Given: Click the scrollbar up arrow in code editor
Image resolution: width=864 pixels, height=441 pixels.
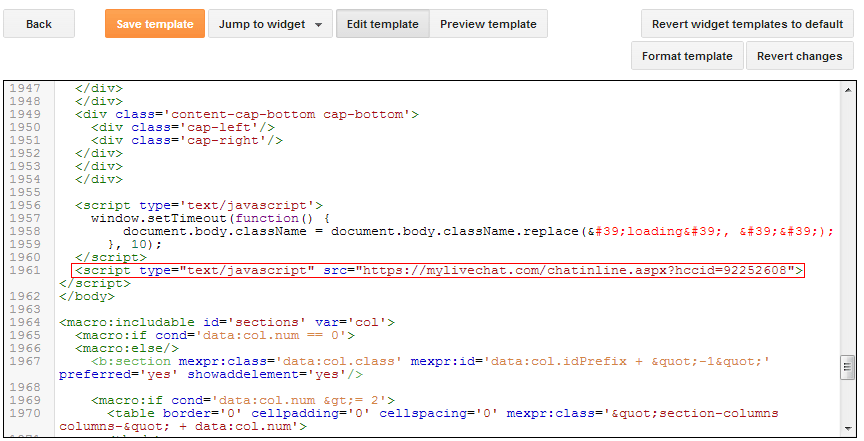Looking at the screenshot, I should click(848, 88).
